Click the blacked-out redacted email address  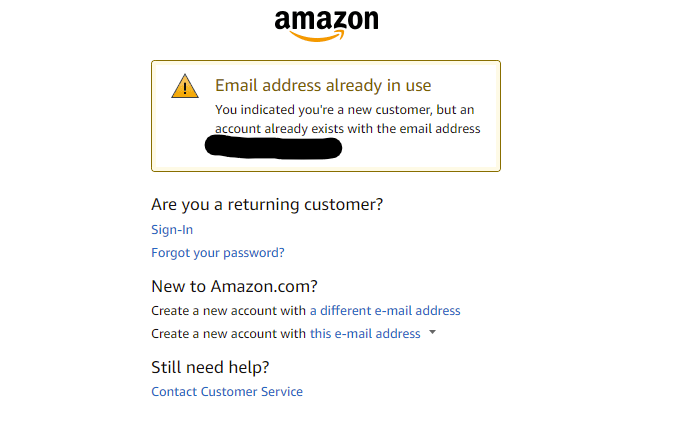[x=273, y=148]
